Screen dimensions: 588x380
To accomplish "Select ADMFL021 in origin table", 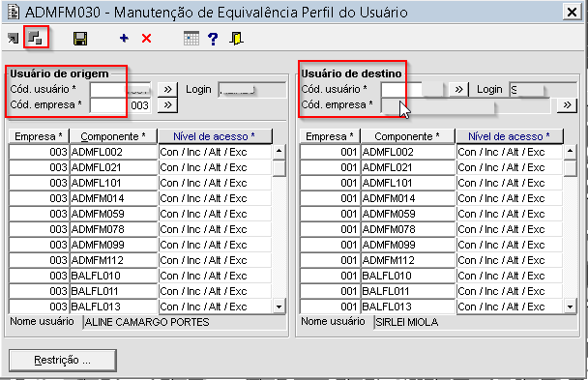I will click(113, 167).
